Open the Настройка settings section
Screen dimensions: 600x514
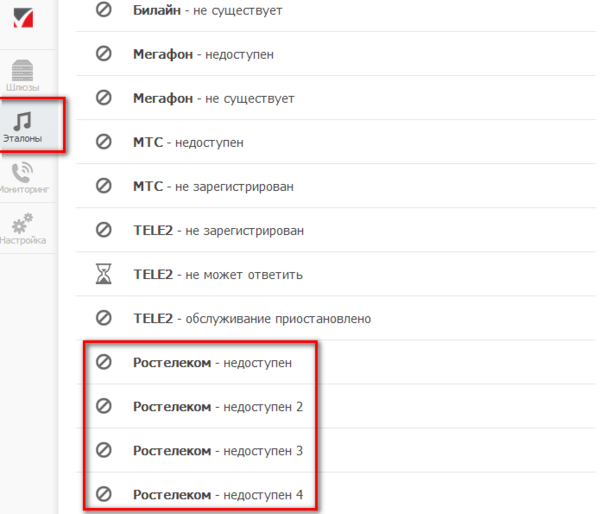22,229
